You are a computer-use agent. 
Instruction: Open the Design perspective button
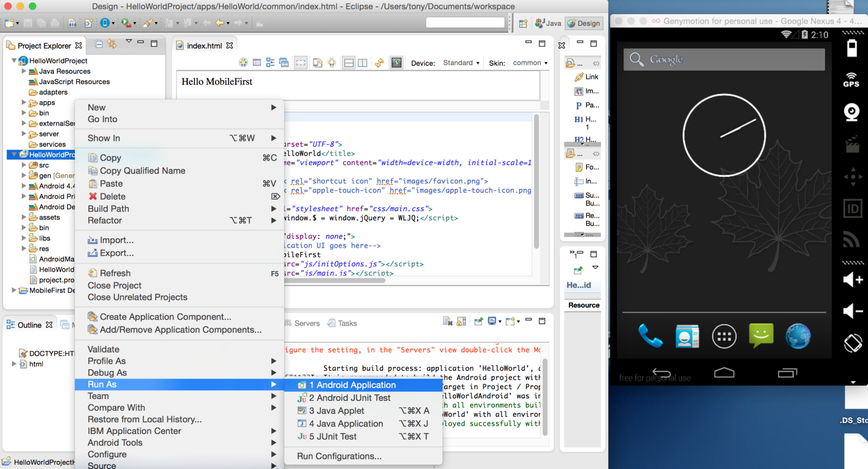click(584, 23)
